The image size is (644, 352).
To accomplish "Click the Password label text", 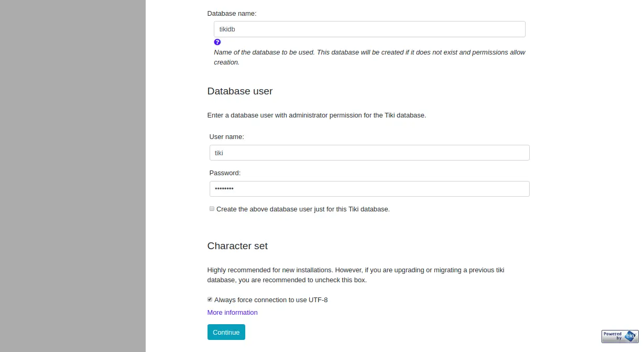I will [x=225, y=173].
